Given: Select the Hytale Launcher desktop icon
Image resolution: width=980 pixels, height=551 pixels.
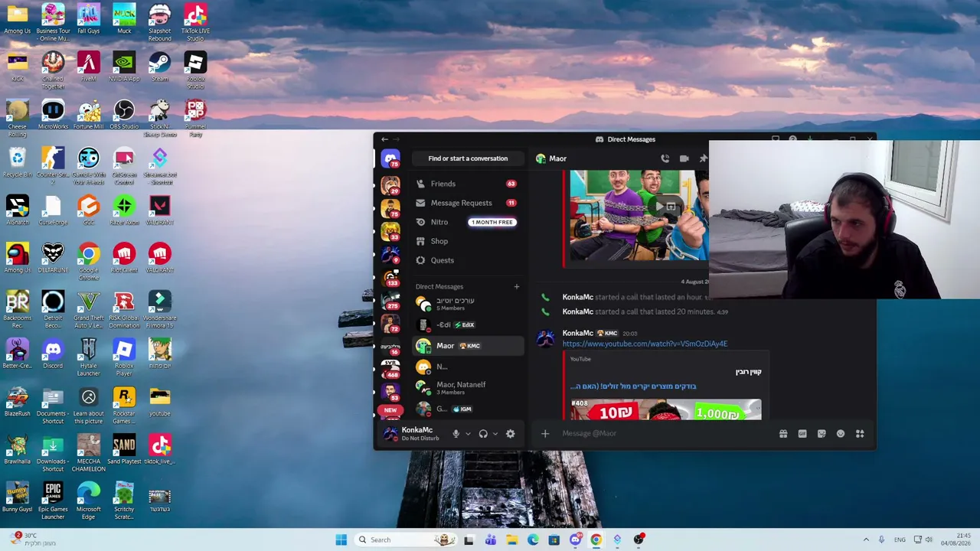Looking at the screenshot, I should pos(88,357).
